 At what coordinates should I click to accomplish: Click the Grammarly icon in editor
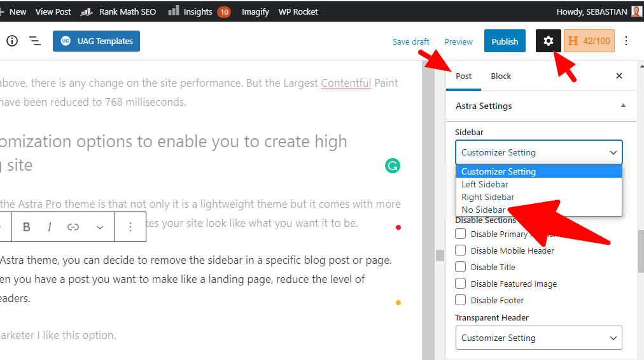click(x=393, y=166)
